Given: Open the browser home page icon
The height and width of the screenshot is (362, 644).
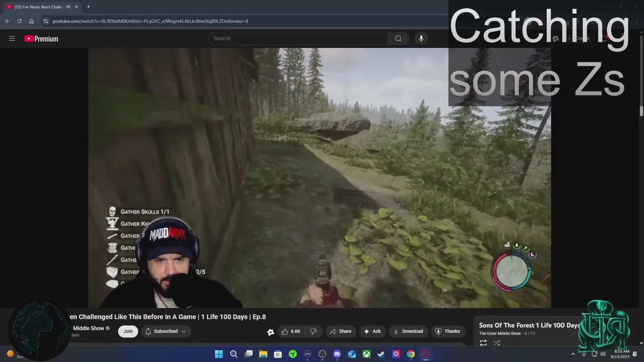Looking at the screenshot, I should pos(31,21).
